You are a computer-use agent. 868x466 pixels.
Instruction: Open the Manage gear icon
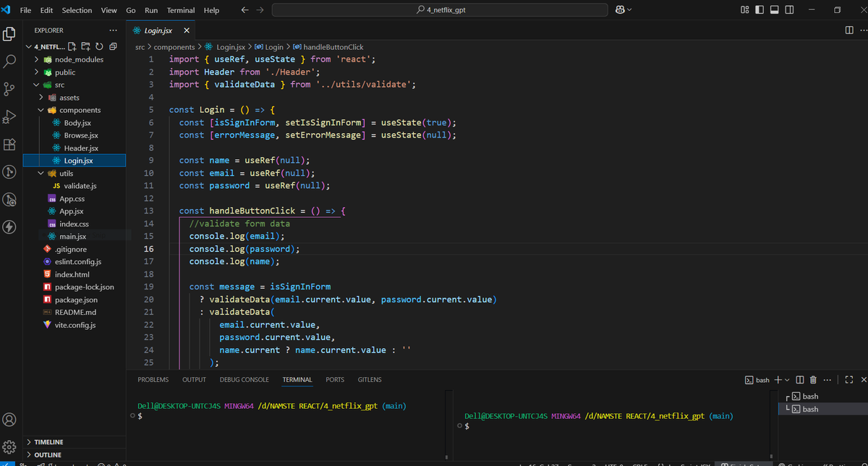click(x=10, y=446)
